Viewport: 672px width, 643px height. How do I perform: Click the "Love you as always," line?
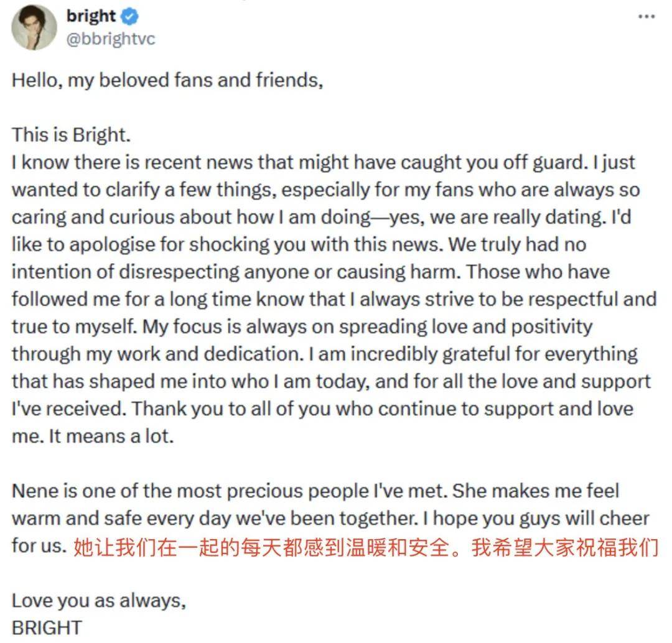point(99,601)
